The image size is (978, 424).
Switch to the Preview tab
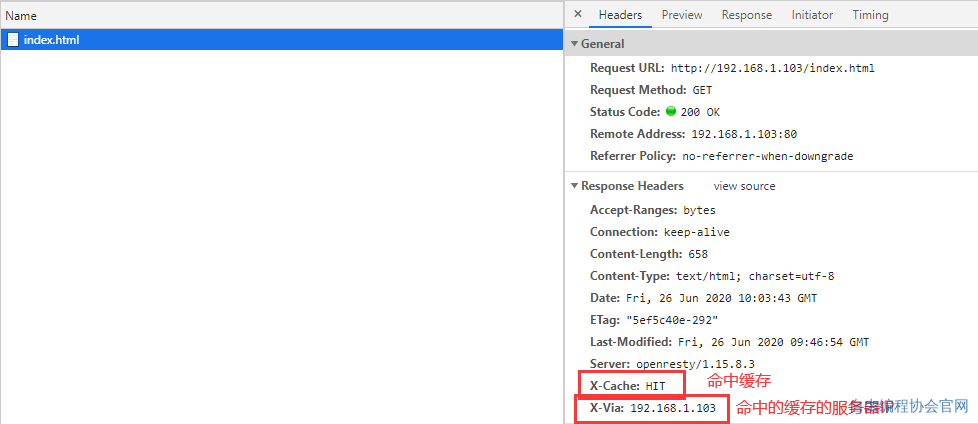click(681, 15)
